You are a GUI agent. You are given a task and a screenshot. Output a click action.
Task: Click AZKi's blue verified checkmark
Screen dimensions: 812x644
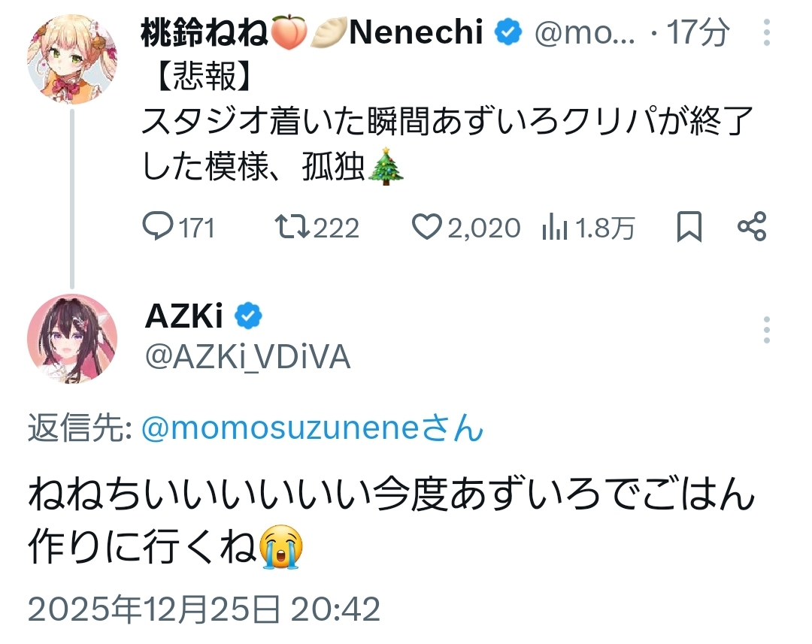pos(249,318)
